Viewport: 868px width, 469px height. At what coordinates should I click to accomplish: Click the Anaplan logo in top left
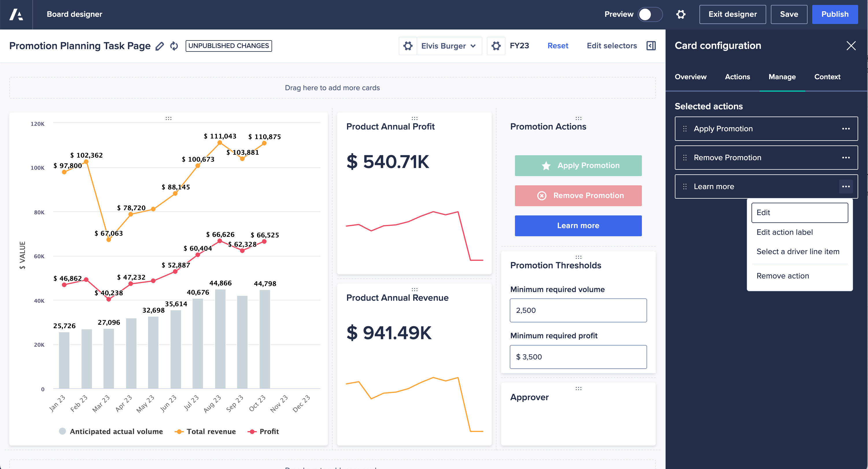(16, 14)
